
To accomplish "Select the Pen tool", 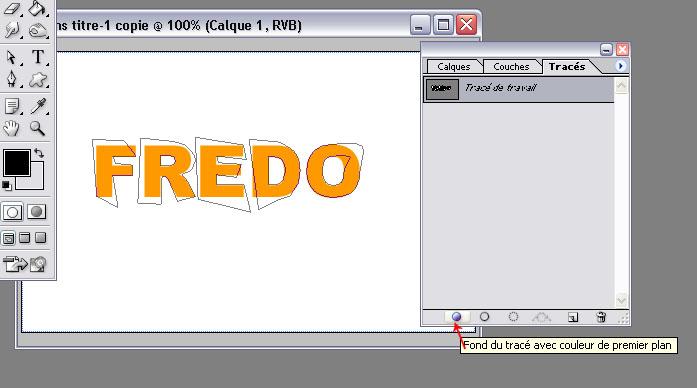I will pos(12,80).
